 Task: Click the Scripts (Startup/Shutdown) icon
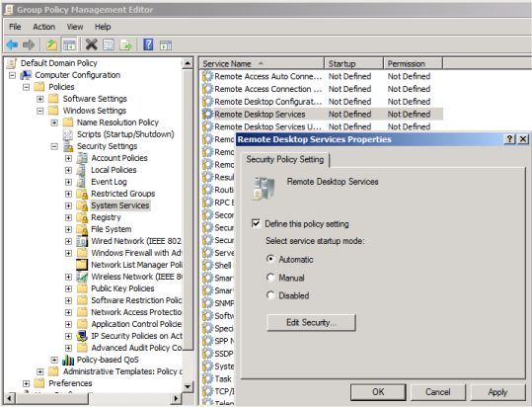point(68,134)
